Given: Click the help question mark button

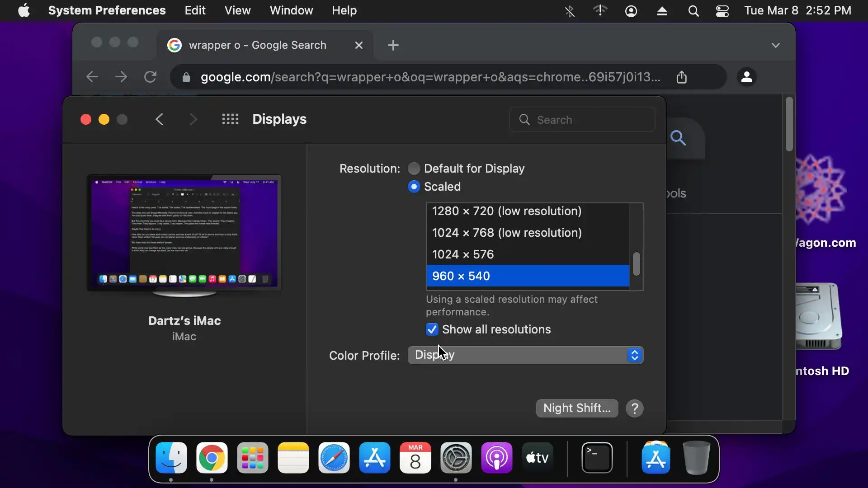Looking at the screenshot, I should (x=634, y=408).
